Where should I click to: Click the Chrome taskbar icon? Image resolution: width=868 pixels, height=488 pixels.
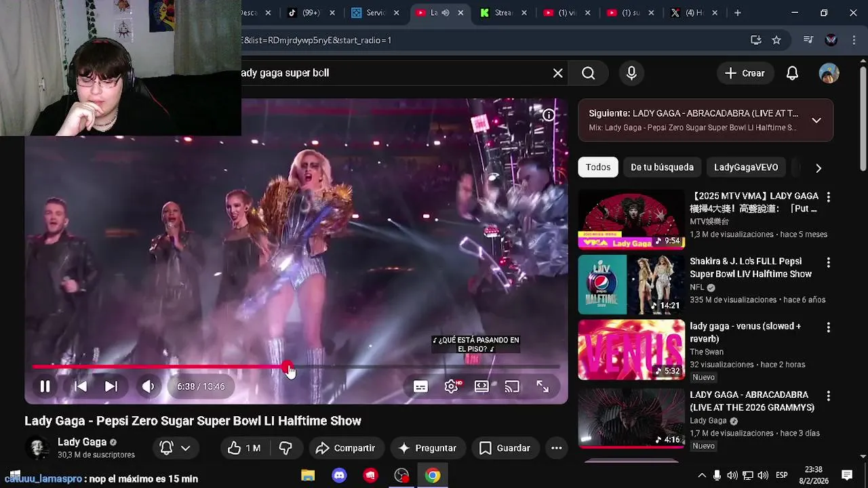[433, 476]
